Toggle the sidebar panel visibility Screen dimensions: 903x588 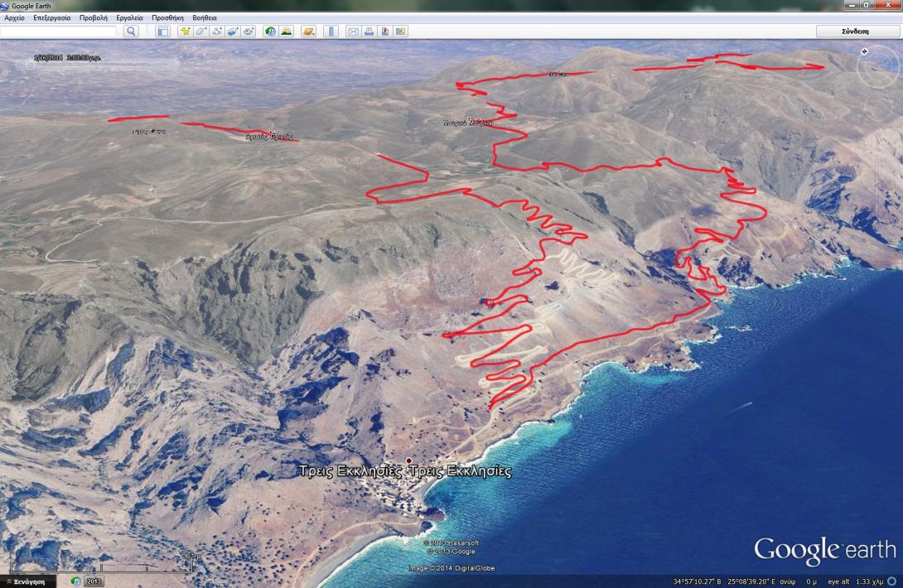[163, 31]
